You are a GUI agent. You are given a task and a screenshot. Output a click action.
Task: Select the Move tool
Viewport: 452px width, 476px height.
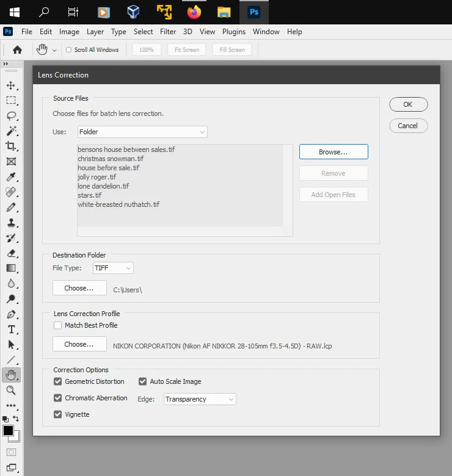11,85
